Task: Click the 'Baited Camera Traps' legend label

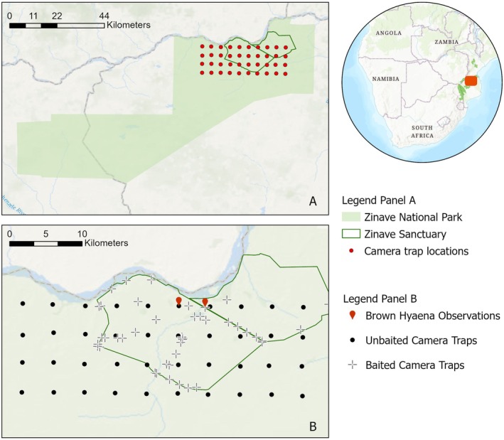Action: point(415,365)
